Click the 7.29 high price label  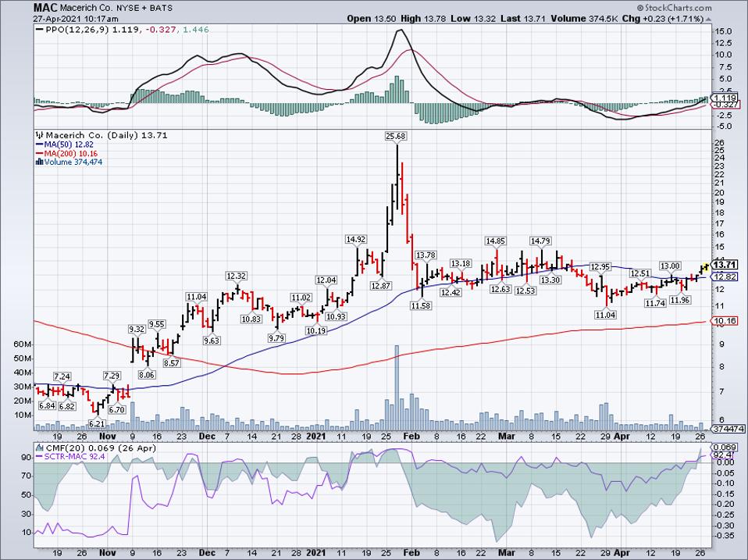[112, 376]
